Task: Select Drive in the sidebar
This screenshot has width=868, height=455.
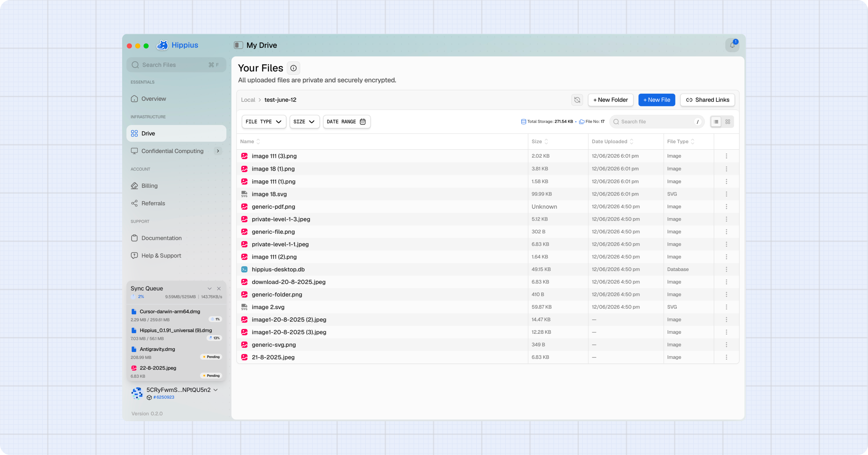Action: (176, 134)
